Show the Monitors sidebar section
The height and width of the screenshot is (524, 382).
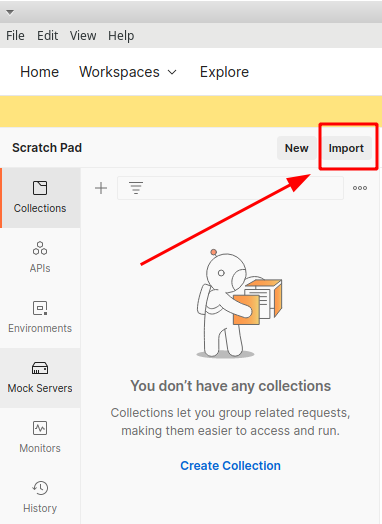pos(40,437)
